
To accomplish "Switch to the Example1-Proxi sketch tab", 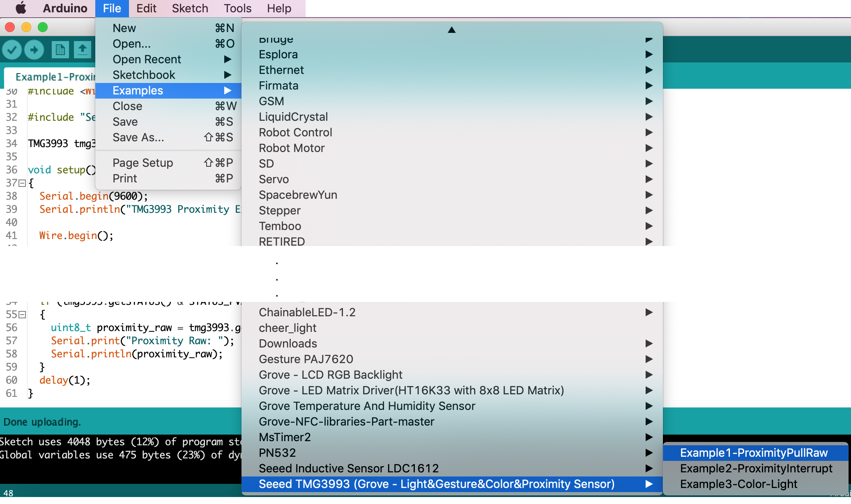I will click(x=55, y=77).
